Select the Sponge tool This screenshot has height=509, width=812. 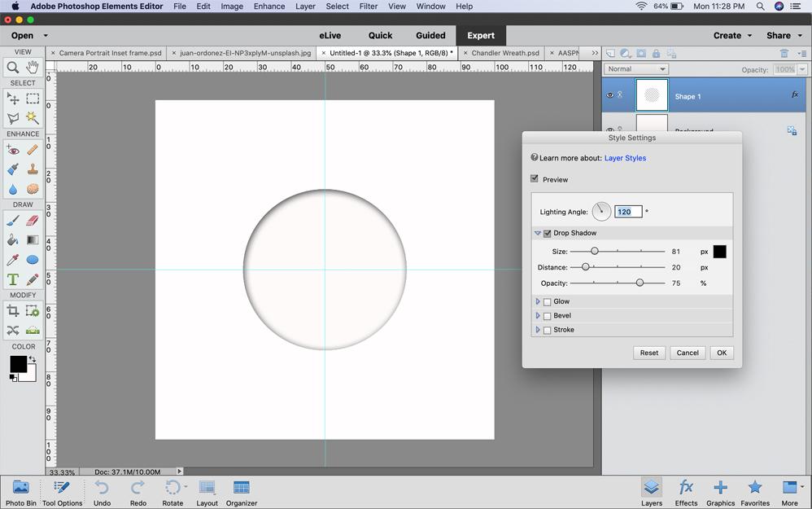(33, 189)
